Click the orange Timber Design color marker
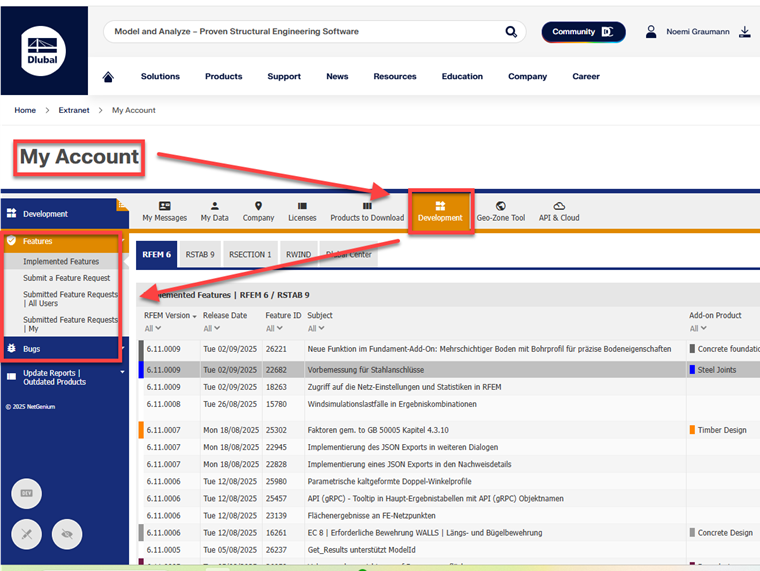This screenshot has height=571, width=760. click(x=692, y=430)
